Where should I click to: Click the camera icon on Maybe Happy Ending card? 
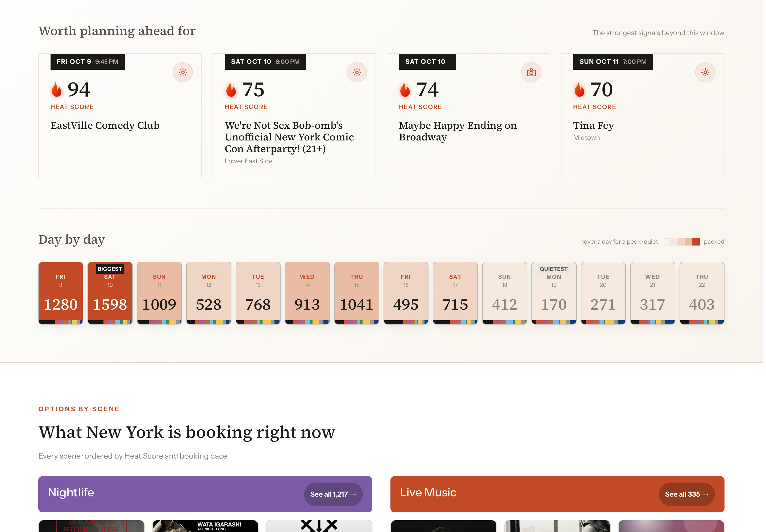[531, 72]
